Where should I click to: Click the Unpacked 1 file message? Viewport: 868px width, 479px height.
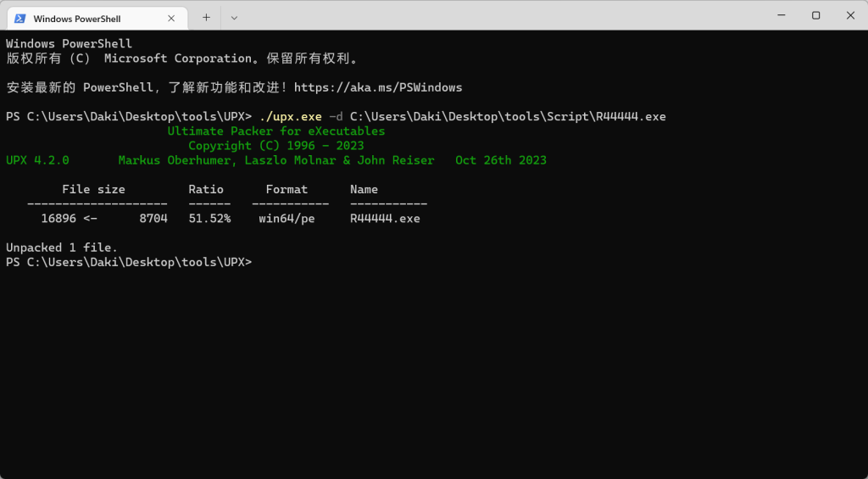[x=62, y=248]
